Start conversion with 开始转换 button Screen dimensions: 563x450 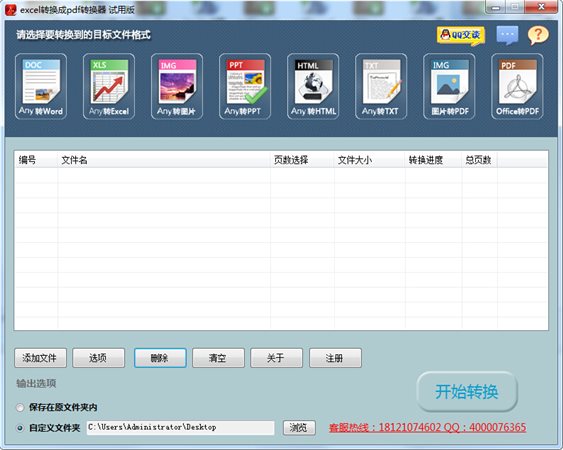coord(467,391)
